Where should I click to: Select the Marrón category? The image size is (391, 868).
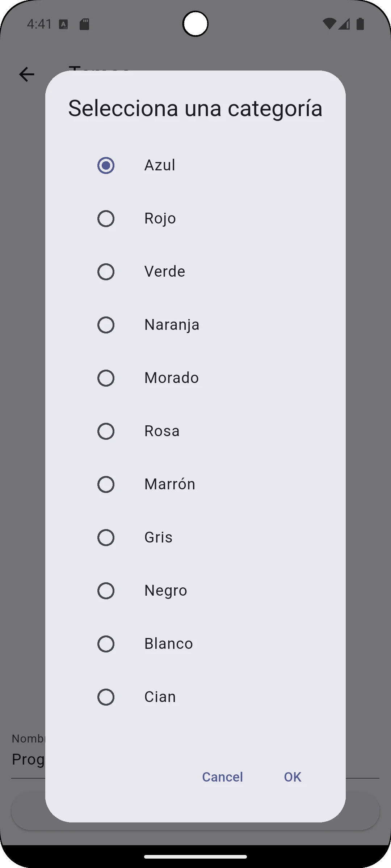[106, 484]
